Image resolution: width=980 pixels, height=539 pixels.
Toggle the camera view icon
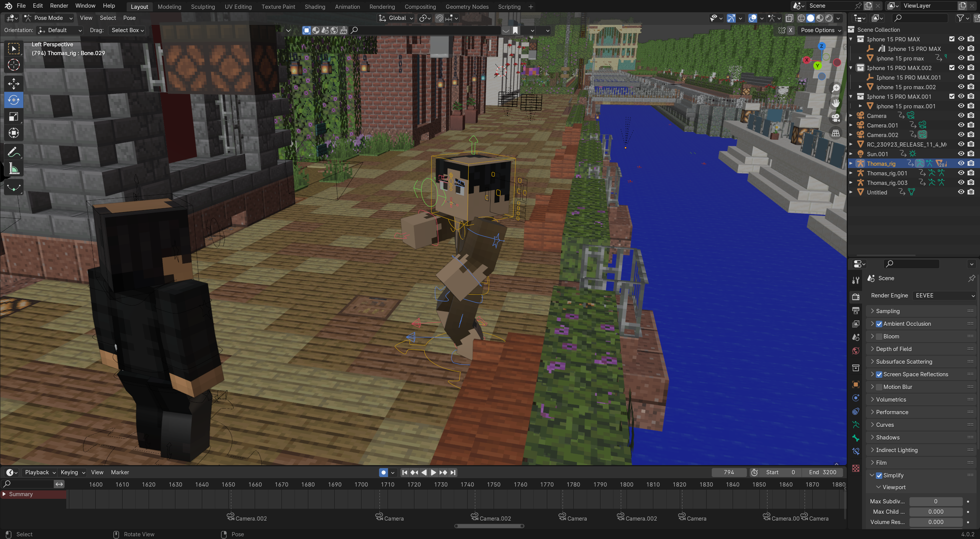click(x=836, y=118)
